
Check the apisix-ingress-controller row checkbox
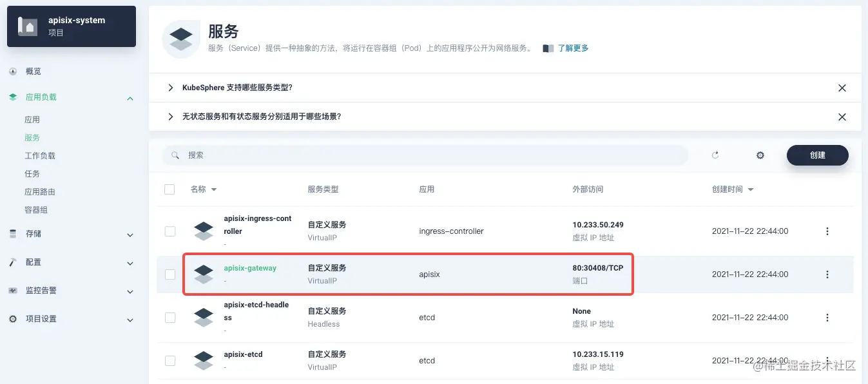click(x=170, y=231)
